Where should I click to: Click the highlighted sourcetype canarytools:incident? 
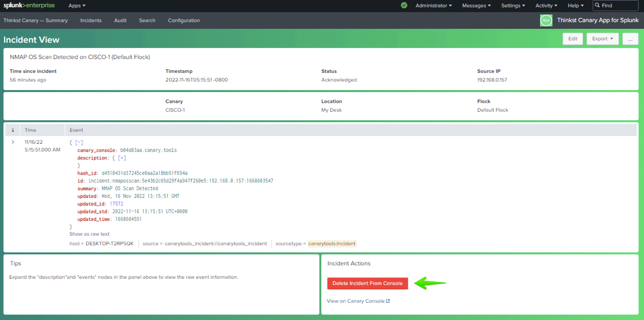coord(332,243)
